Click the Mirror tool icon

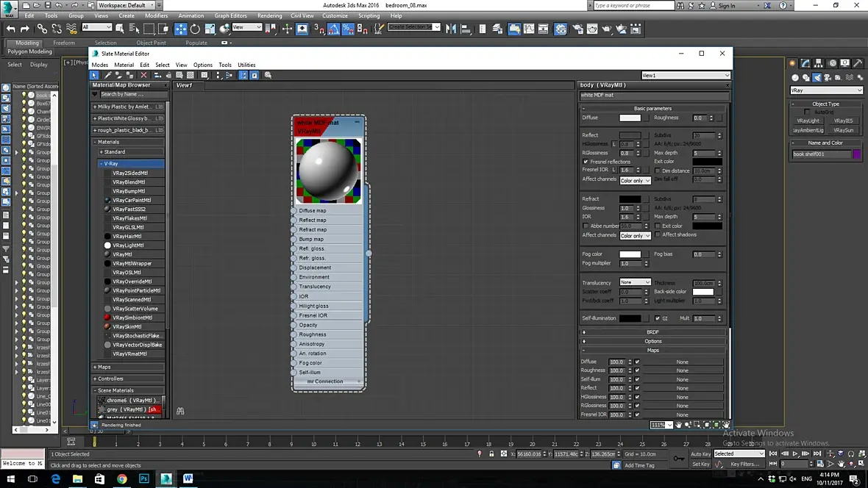(x=452, y=29)
